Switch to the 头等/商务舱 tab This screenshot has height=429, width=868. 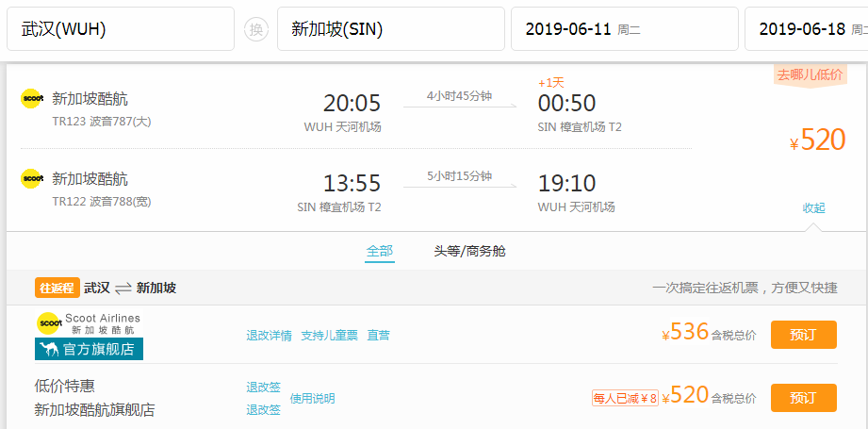tap(469, 251)
